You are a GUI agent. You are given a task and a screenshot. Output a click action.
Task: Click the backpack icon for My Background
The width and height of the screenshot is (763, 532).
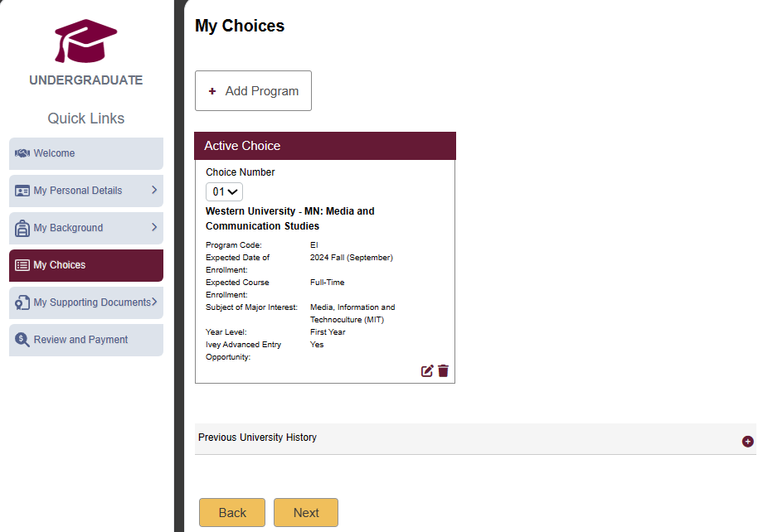pos(22,228)
